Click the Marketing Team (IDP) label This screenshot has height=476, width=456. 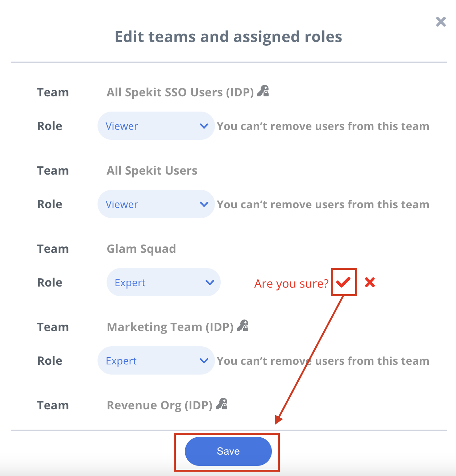170,327
